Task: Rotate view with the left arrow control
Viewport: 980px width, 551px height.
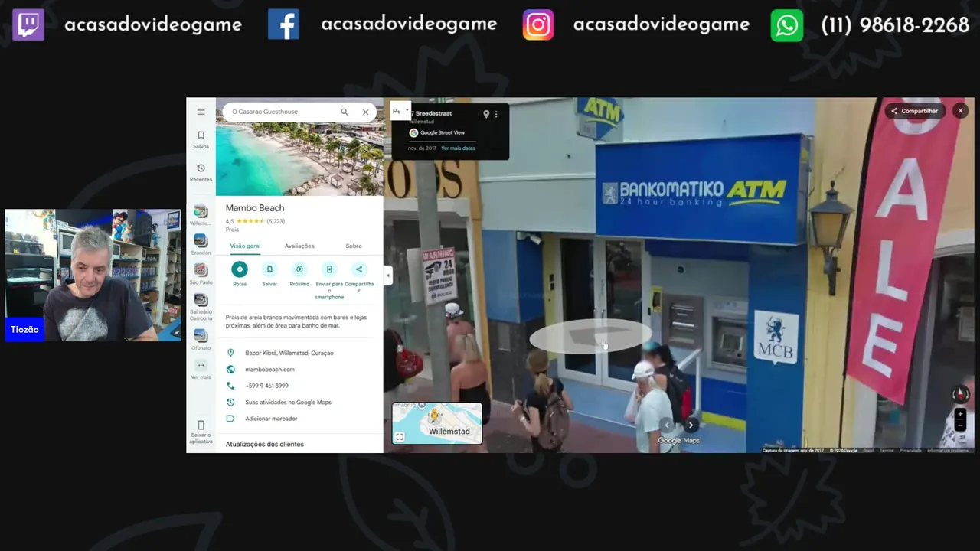Action: pyautogui.click(x=667, y=425)
